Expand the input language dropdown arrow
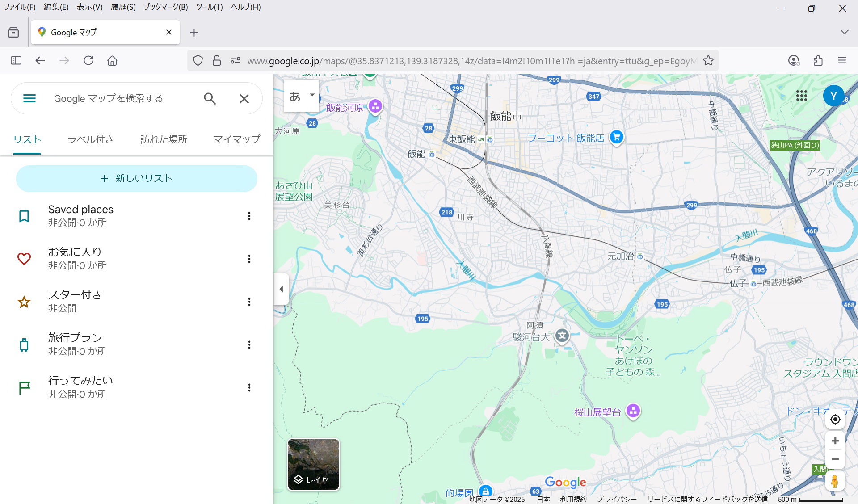 [312, 95]
